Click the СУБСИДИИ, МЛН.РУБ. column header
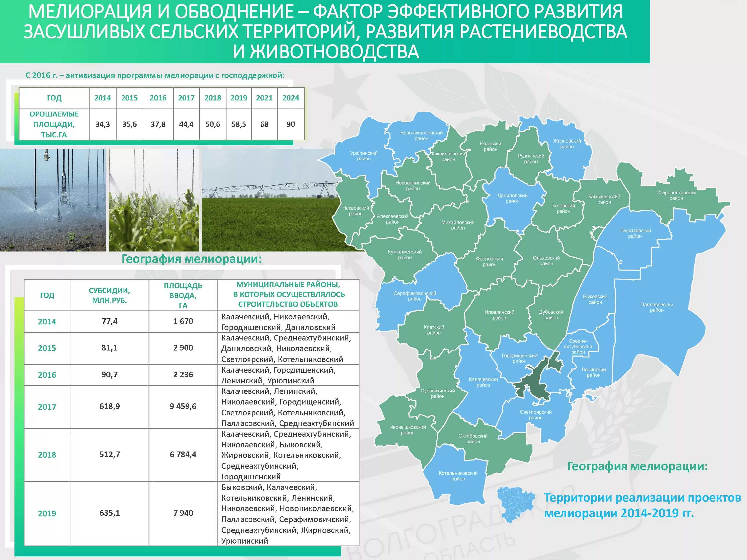The width and height of the screenshot is (747, 560). [x=109, y=295]
